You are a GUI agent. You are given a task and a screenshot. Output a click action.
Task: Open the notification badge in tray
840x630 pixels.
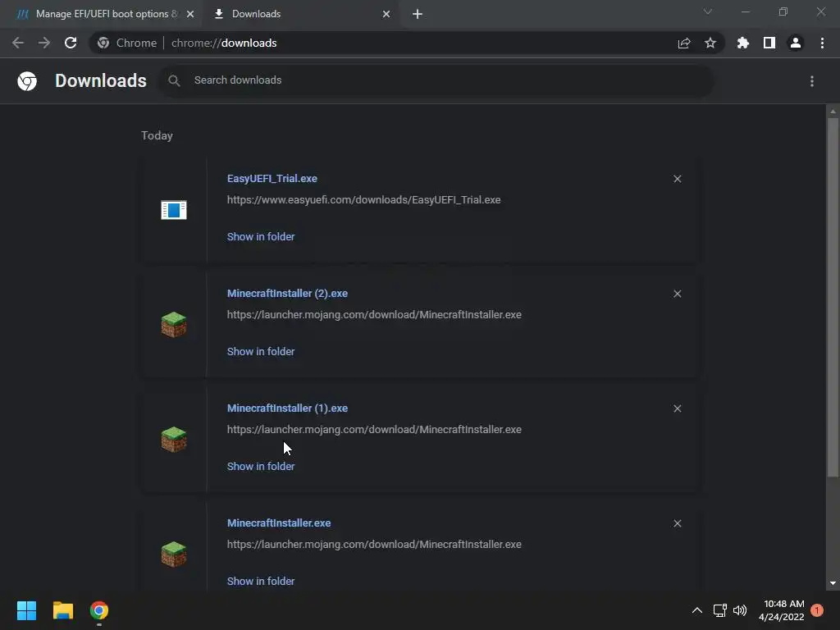pyautogui.click(x=817, y=610)
